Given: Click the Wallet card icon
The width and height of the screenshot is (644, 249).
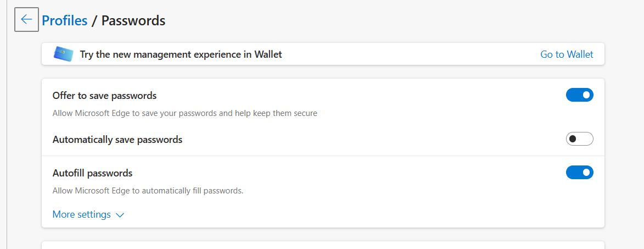Looking at the screenshot, I should pyautogui.click(x=64, y=54).
